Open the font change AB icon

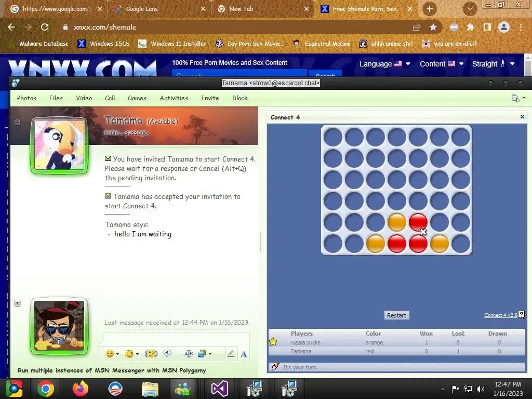pos(188,354)
